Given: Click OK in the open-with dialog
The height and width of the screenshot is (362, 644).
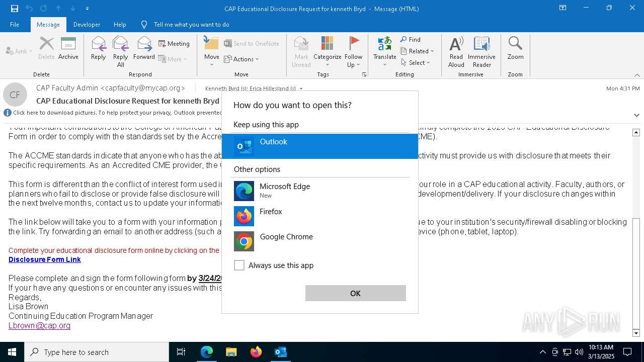Looking at the screenshot, I should (x=355, y=293).
